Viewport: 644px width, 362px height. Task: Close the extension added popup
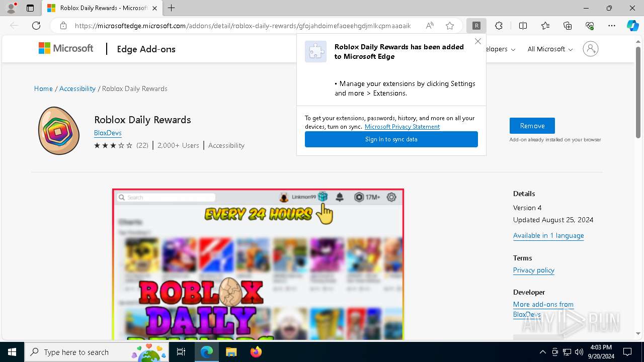pyautogui.click(x=478, y=41)
